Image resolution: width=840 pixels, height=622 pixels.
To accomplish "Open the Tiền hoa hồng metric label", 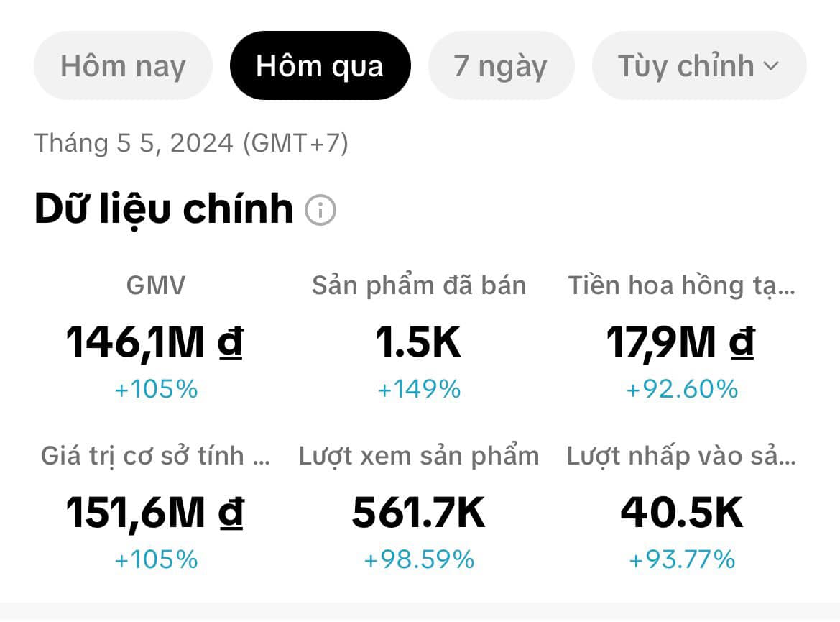I will click(x=682, y=286).
